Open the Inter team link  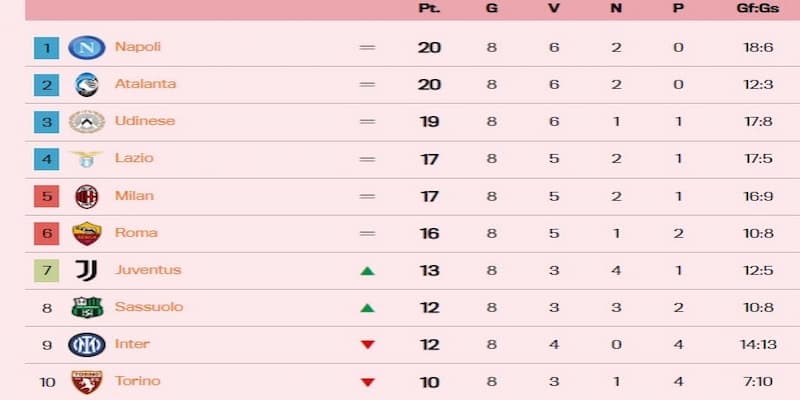132,344
